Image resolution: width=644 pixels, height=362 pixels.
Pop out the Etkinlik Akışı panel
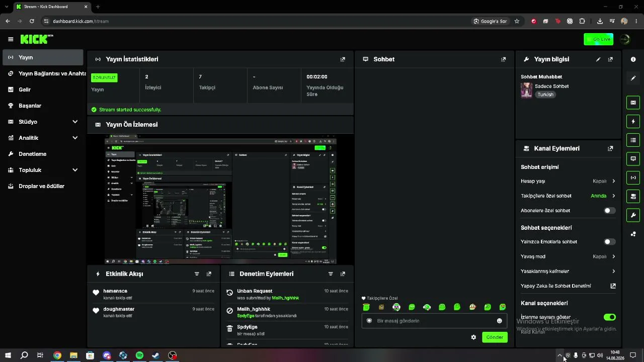[209, 274]
